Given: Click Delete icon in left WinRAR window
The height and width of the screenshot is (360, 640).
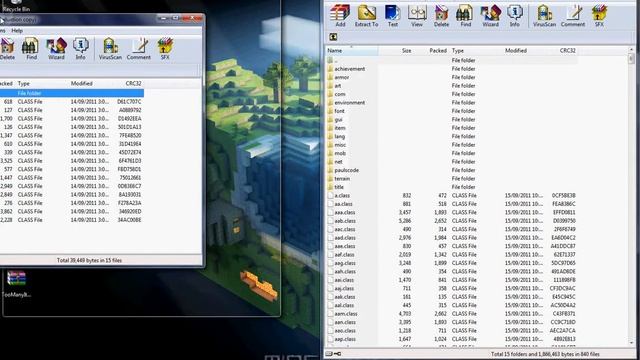Looking at the screenshot, I should coord(7,49).
